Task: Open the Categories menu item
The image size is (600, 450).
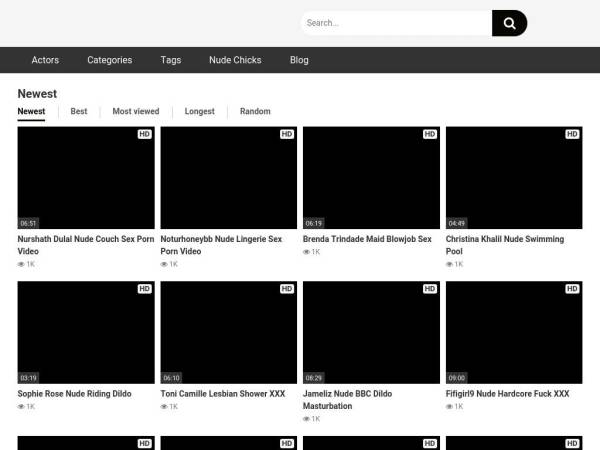Action: pos(109,60)
